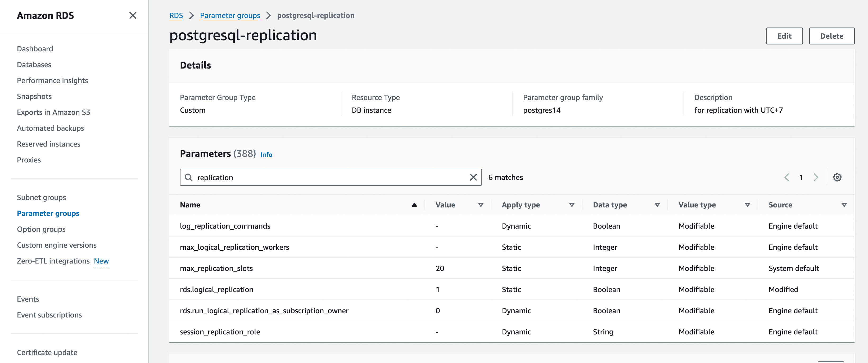Go to next parameters page
This screenshot has width=868, height=363.
coord(816,177)
